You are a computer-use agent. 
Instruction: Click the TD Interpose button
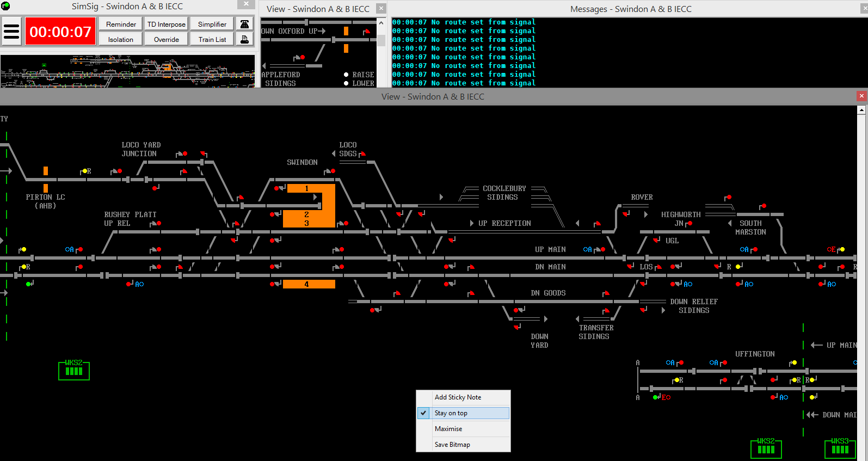coord(167,24)
